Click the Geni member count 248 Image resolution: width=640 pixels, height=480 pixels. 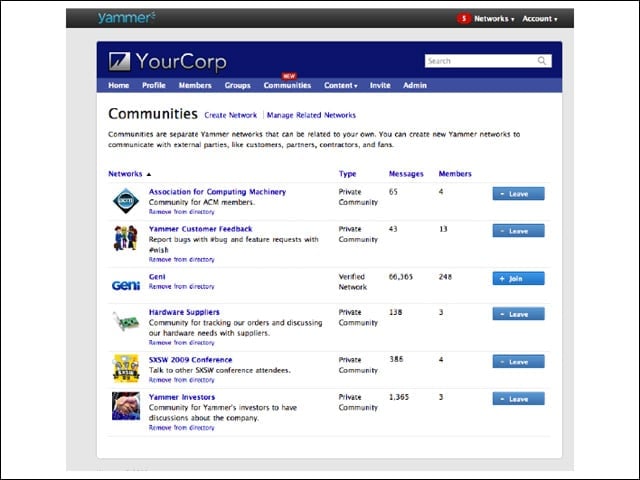[x=445, y=277]
